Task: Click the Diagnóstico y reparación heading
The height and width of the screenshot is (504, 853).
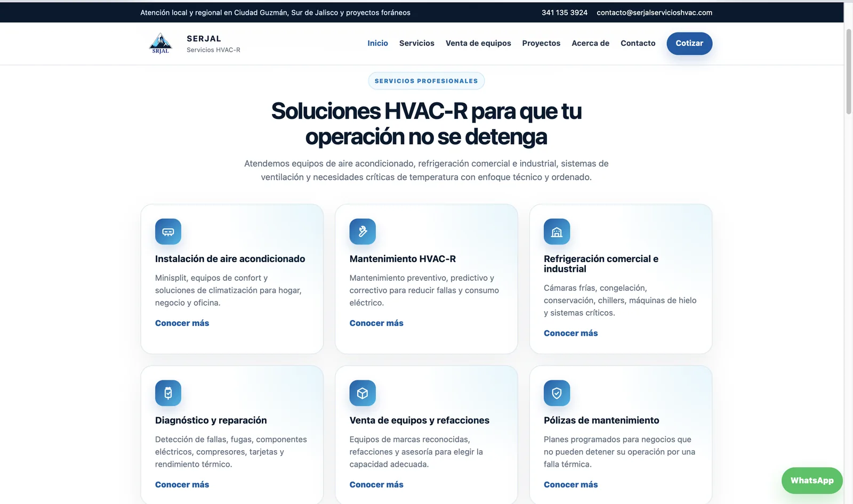Action: click(211, 420)
